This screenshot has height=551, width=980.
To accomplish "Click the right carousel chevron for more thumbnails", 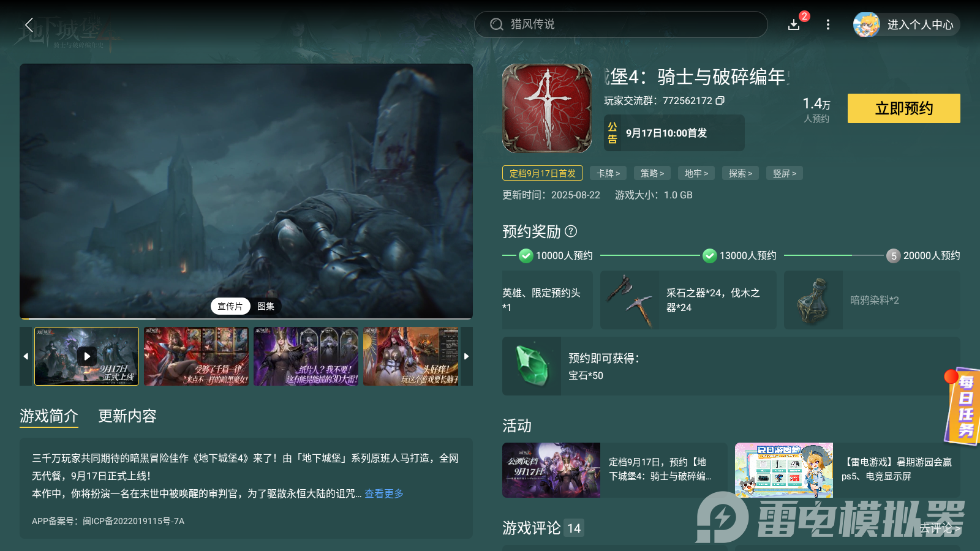I will [466, 356].
